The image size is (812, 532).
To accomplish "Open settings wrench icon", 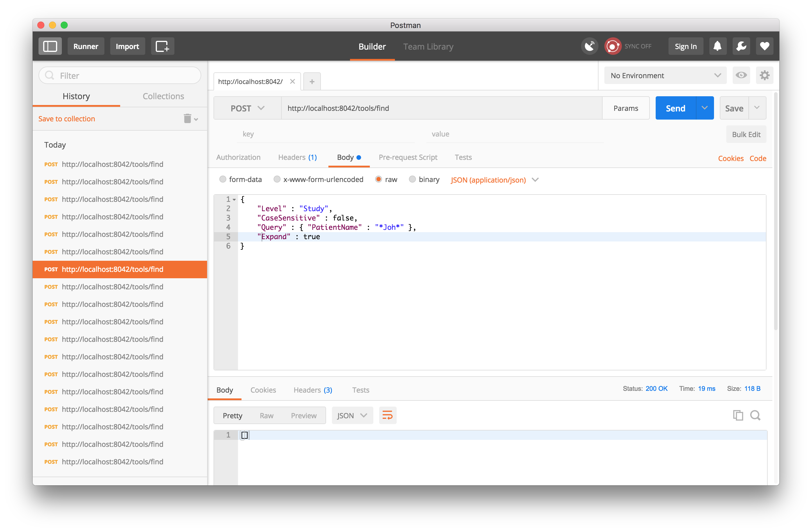I will pyautogui.click(x=741, y=46).
